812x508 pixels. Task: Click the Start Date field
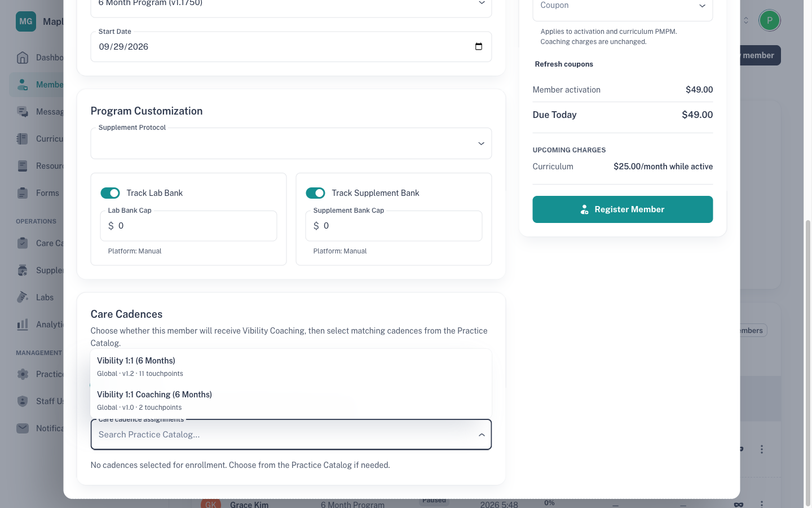point(291,47)
